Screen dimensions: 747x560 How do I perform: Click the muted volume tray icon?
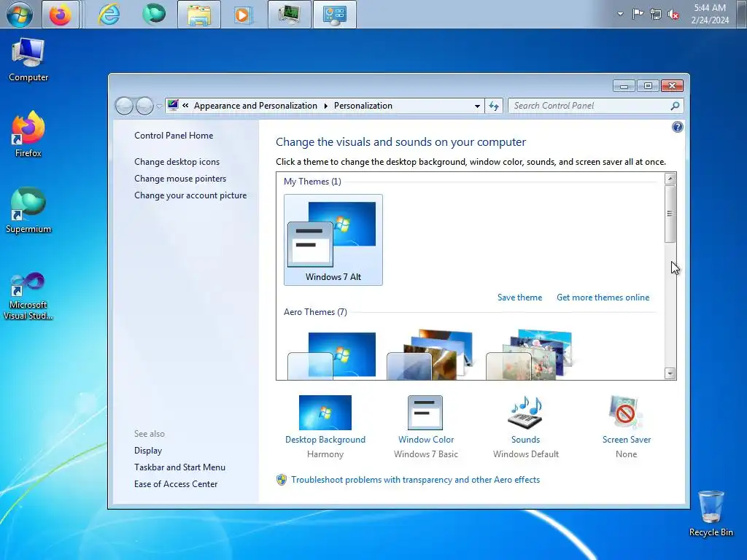[673, 15]
